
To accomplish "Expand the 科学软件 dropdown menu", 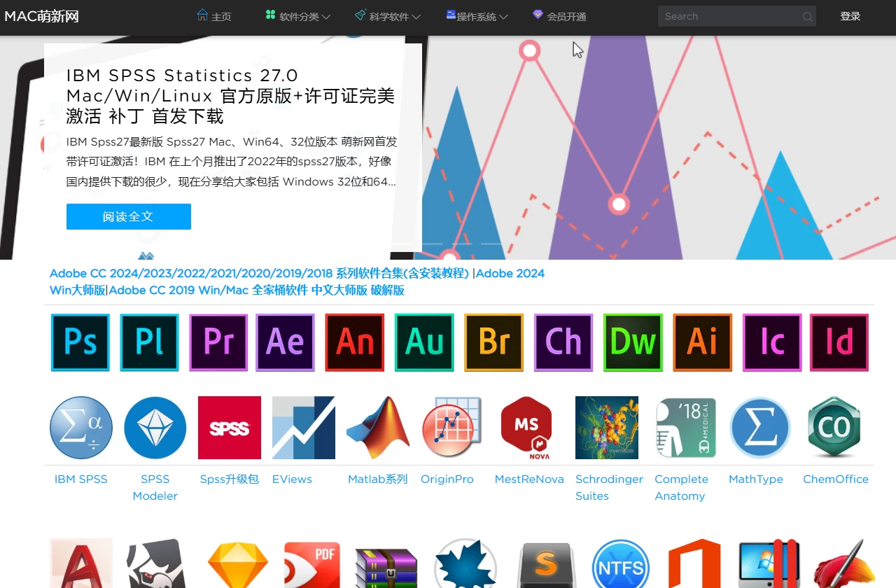I will pyautogui.click(x=386, y=16).
